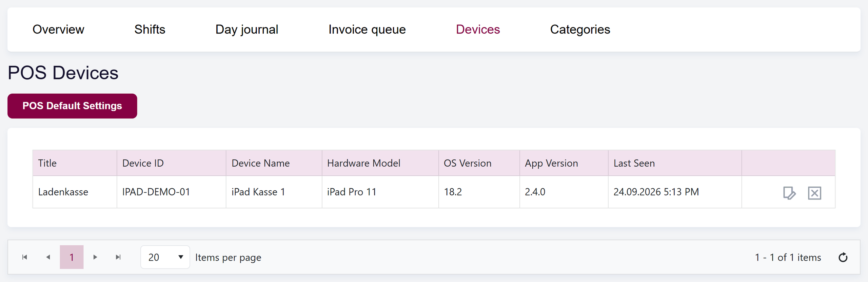Go to first page of results

tap(24, 257)
